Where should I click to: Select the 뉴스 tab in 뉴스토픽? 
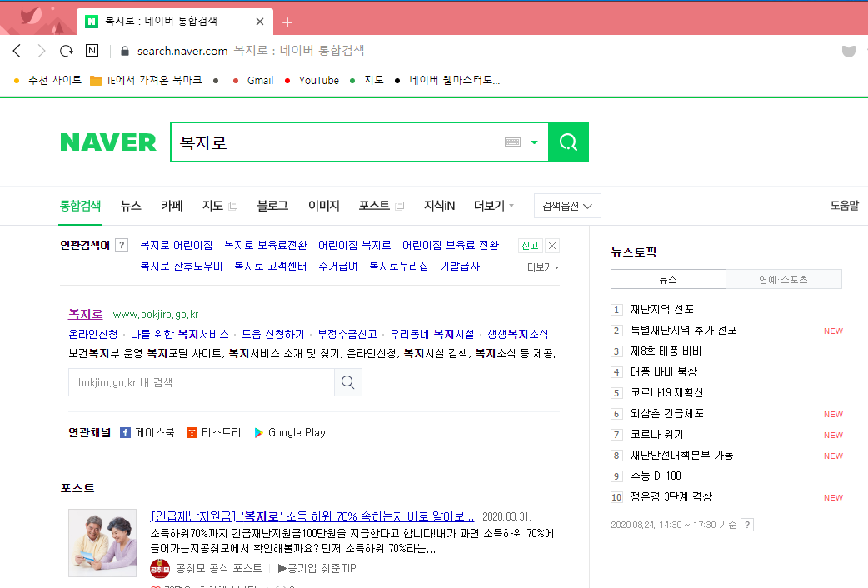pyautogui.click(x=668, y=279)
